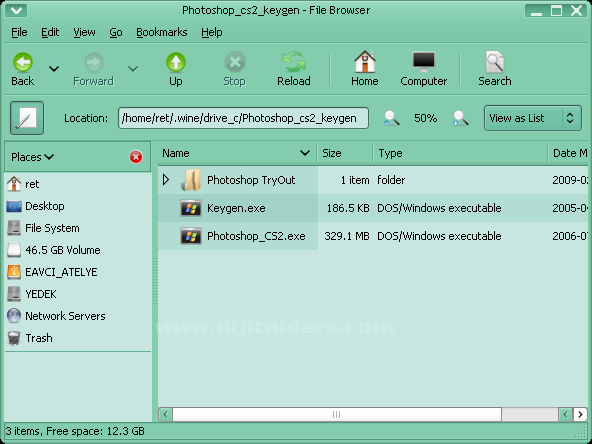This screenshot has width=592, height=444.
Task: Sort by the Date Modified column header
Action: (x=569, y=153)
